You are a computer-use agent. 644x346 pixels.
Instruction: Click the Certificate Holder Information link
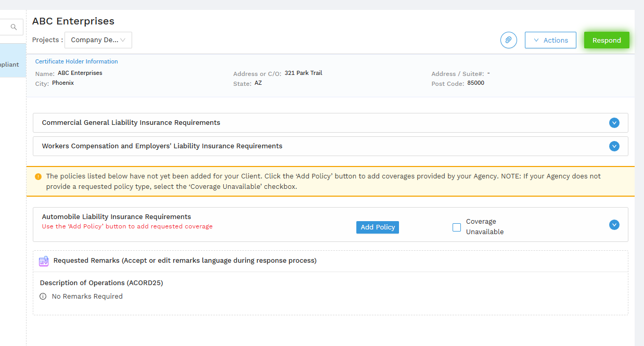[x=76, y=61]
